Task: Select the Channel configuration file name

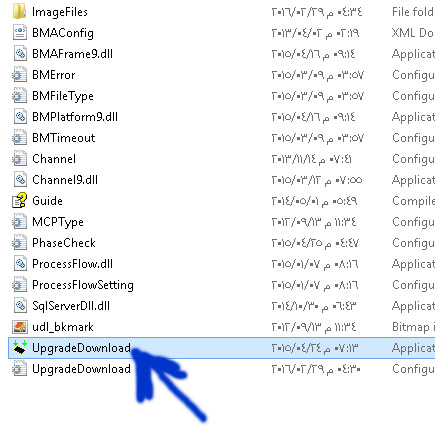Action: [x=54, y=159]
